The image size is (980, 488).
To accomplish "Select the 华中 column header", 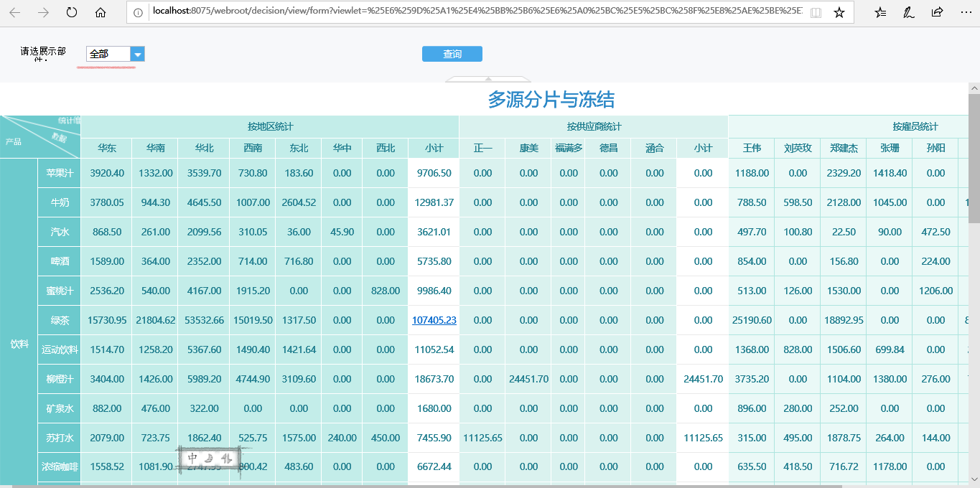I will click(x=342, y=148).
